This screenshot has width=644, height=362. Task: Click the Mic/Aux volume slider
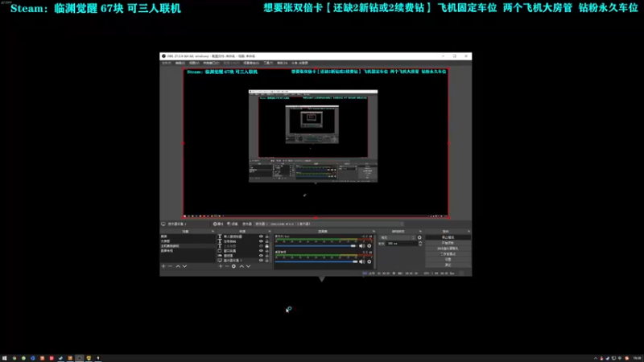316,246
